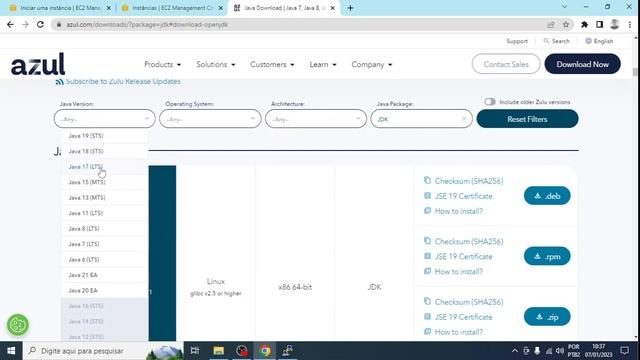The image size is (640, 360).
Task: Share this page from the address bar
Action: click(x=551, y=24)
